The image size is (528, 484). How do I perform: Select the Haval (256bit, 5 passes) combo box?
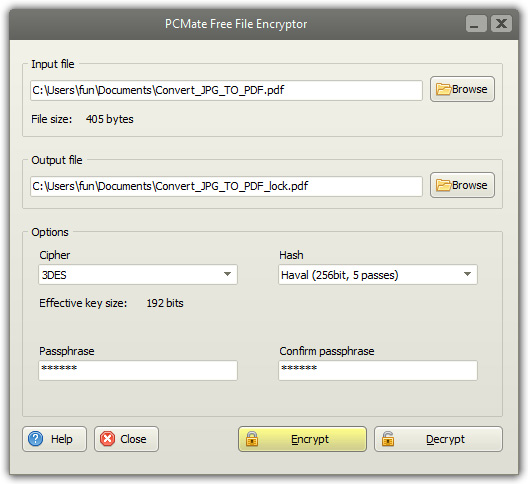click(x=377, y=275)
